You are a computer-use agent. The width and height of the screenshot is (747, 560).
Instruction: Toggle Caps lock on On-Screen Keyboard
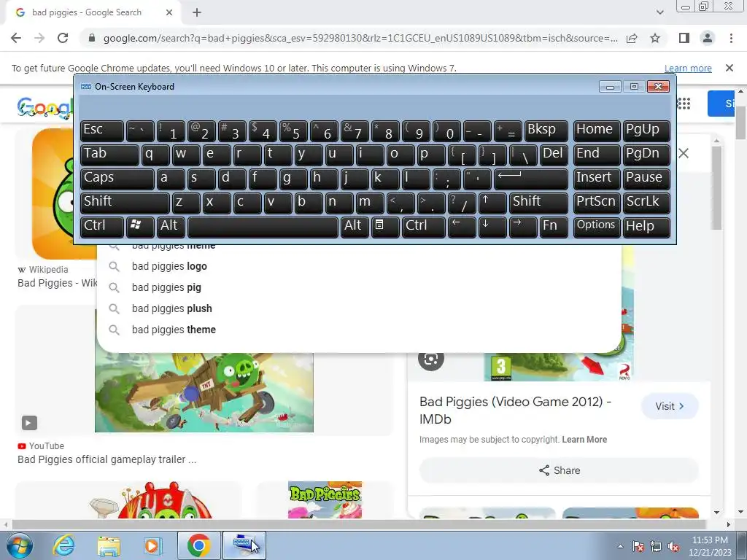coord(117,179)
